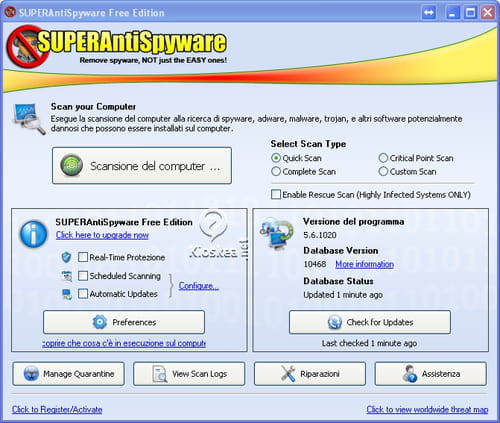Screen dimensions: 500x423
Task: Click the Manage Quarantine icon
Action: (31, 374)
